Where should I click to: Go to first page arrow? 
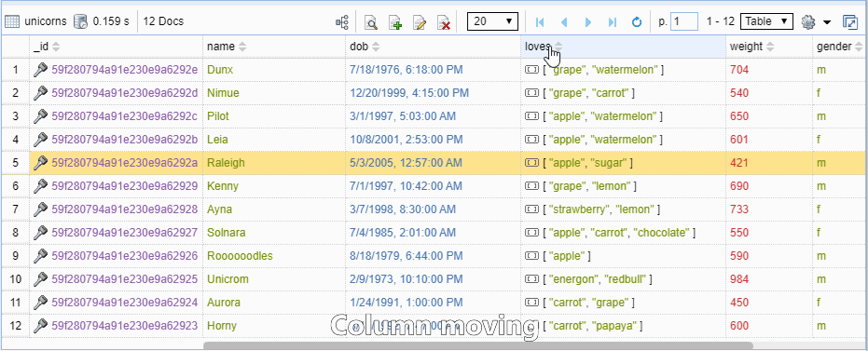(541, 22)
